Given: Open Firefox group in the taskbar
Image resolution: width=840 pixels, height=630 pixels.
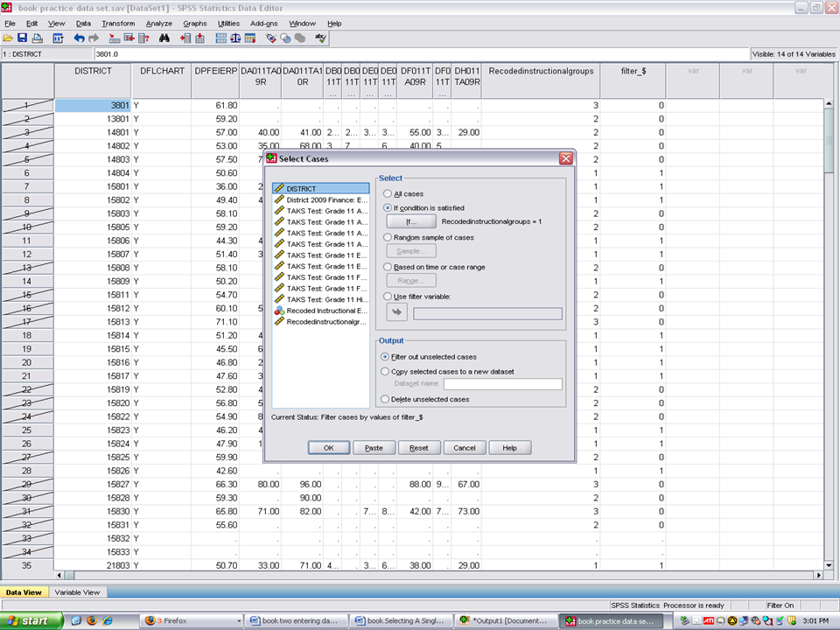Looking at the screenshot, I should (192, 620).
